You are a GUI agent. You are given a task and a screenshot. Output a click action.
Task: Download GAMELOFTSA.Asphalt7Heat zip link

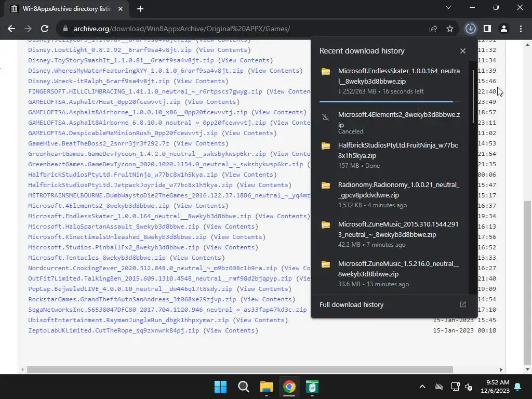point(104,102)
